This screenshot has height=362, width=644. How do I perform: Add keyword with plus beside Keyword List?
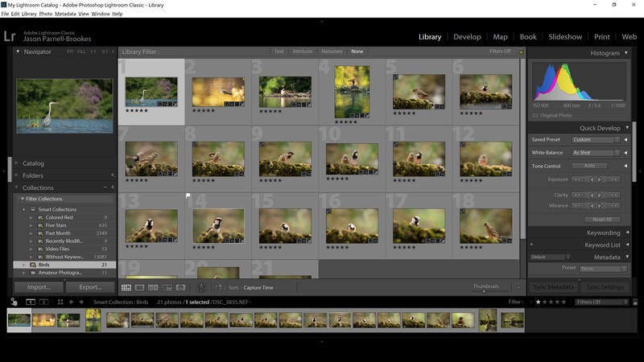pos(531,245)
